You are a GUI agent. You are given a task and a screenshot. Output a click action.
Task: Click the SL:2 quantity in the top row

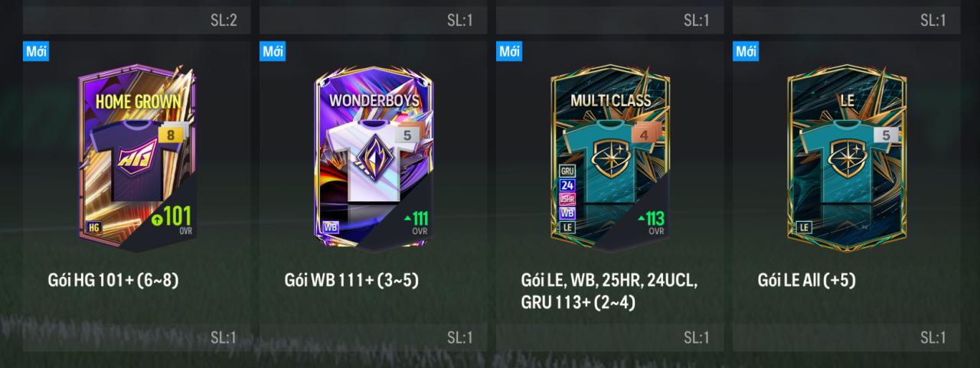[224, 21]
